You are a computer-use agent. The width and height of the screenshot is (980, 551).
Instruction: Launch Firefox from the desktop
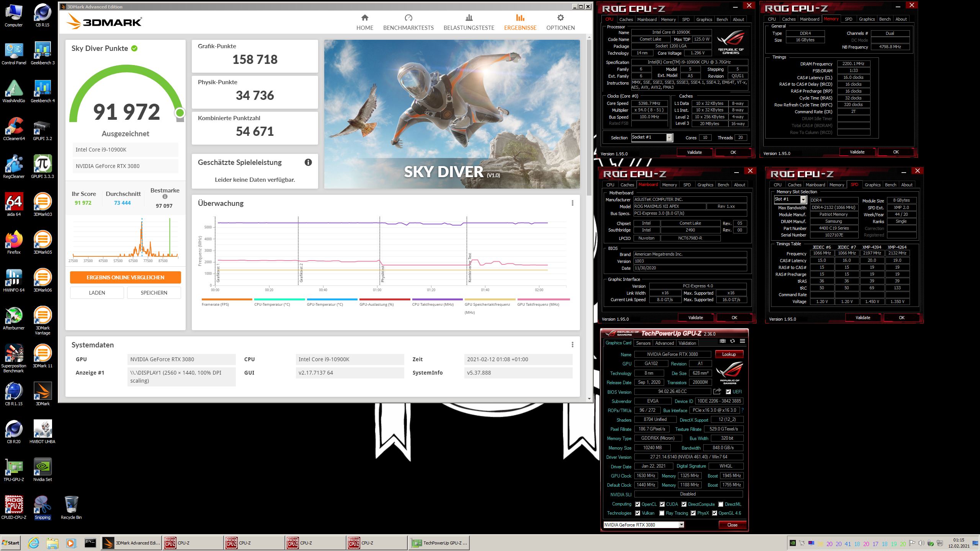tap(14, 243)
